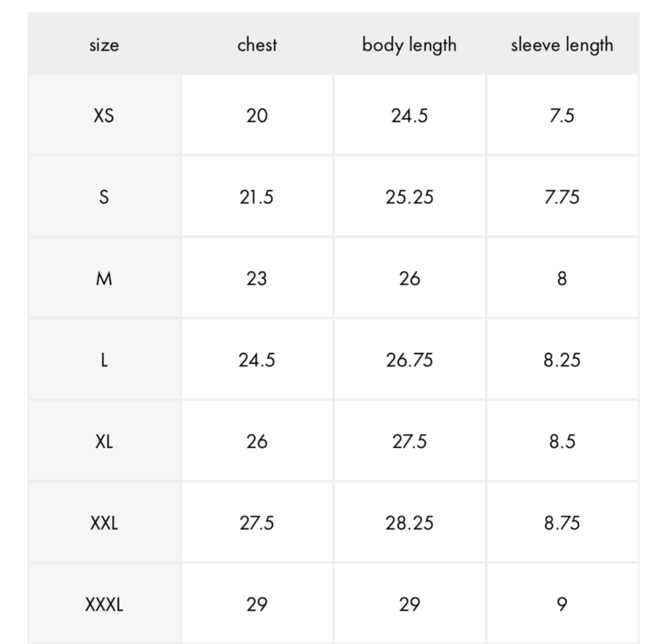Screen dimensions: 667x644
Task: Select the XXL size row label
Action: click(104, 523)
